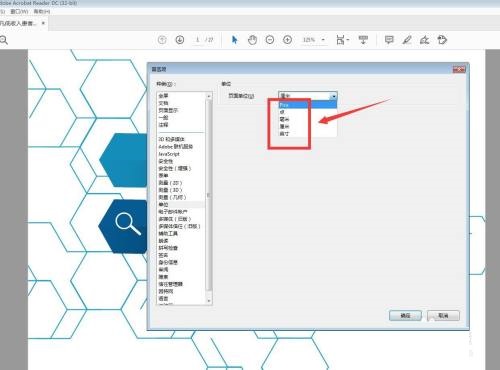Choose 毫米 in units dropdown

pyautogui.click(x=308, y=119)
